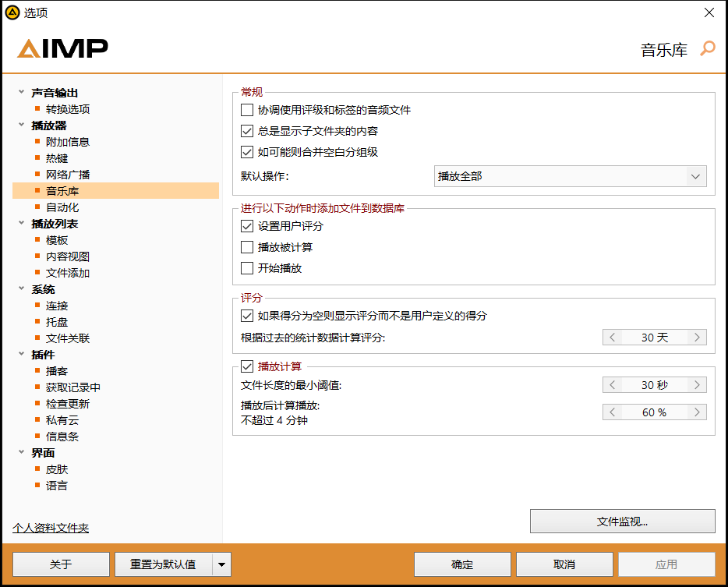Click the 声音输出 category heading
The width and height of the screenshot is (728, 587).
55,93
